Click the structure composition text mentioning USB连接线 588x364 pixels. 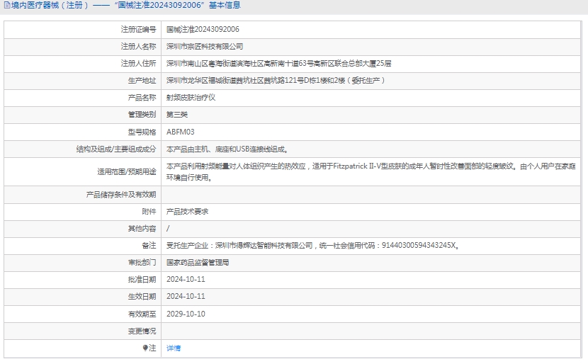(227, 149)
